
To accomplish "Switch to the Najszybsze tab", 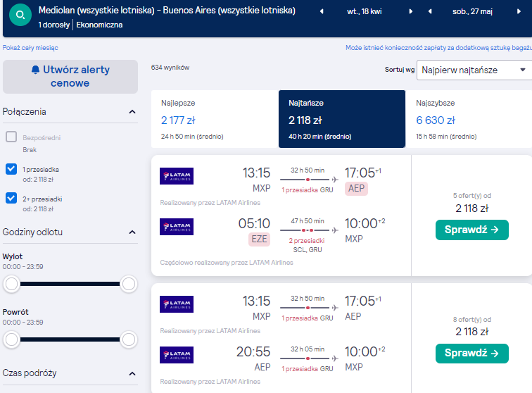I will [x=469, y=119].
